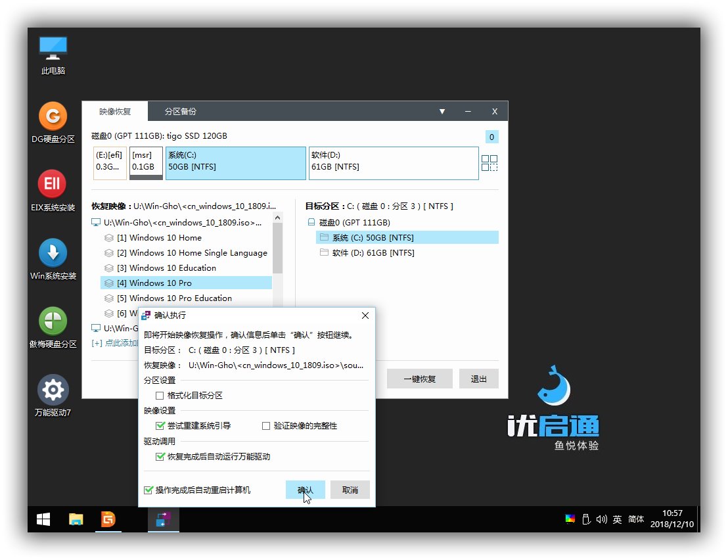
Task: Collapse the 磁盘0 (GPT 111GB) tree node
Action: coord(312,222)
